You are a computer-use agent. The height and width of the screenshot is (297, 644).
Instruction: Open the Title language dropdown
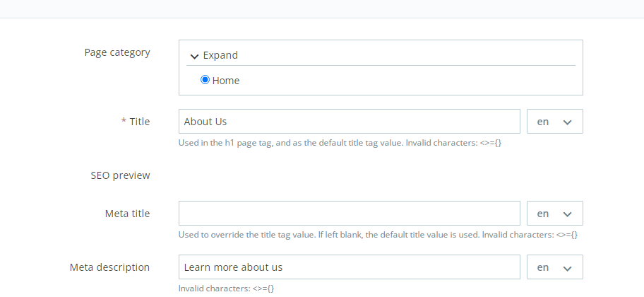554,122
